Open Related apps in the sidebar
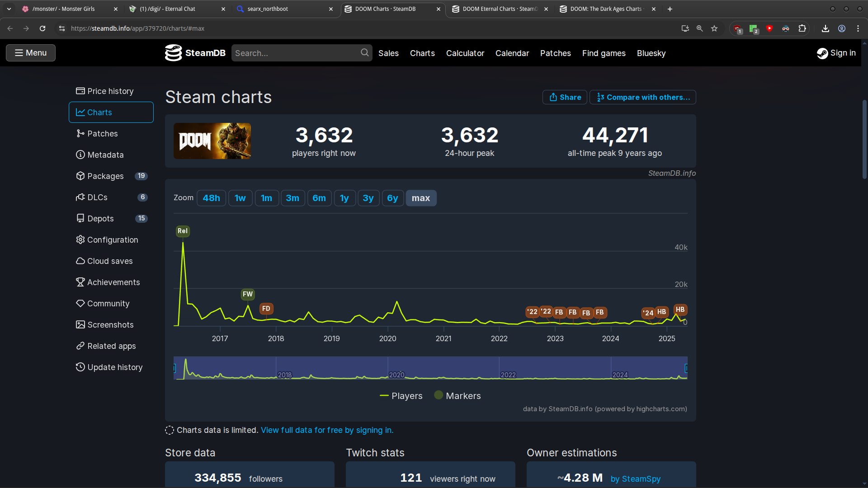 (111, 346)
